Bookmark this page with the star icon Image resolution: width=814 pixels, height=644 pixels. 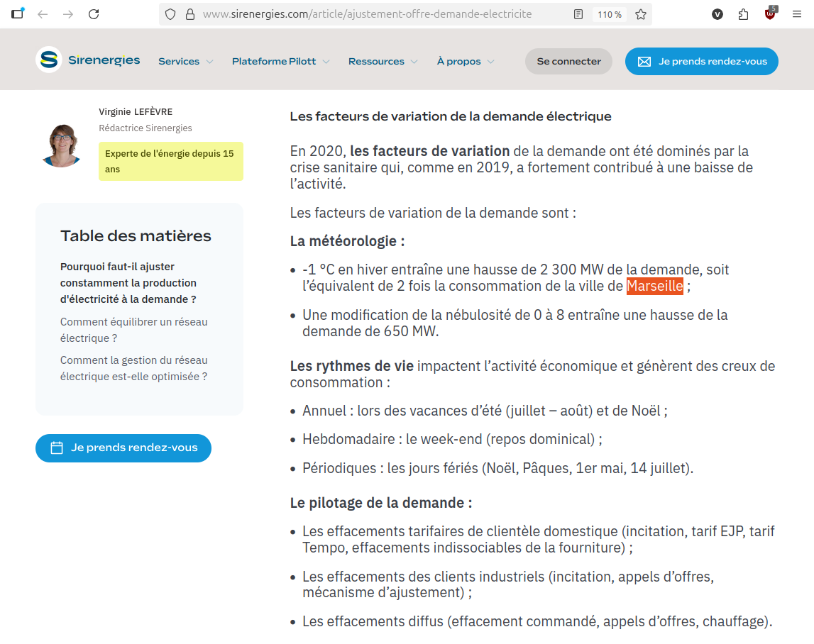point(640,14)
